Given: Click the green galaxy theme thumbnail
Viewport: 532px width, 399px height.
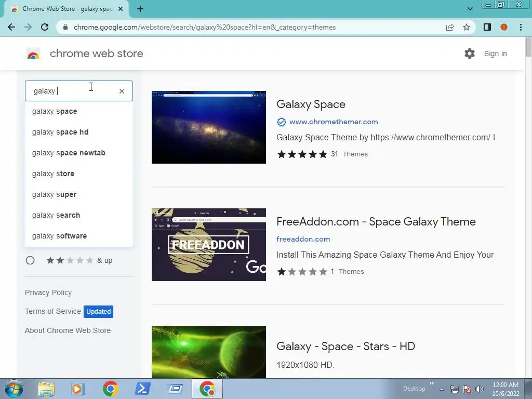Looking at the screenshot, I should (209, 352).
